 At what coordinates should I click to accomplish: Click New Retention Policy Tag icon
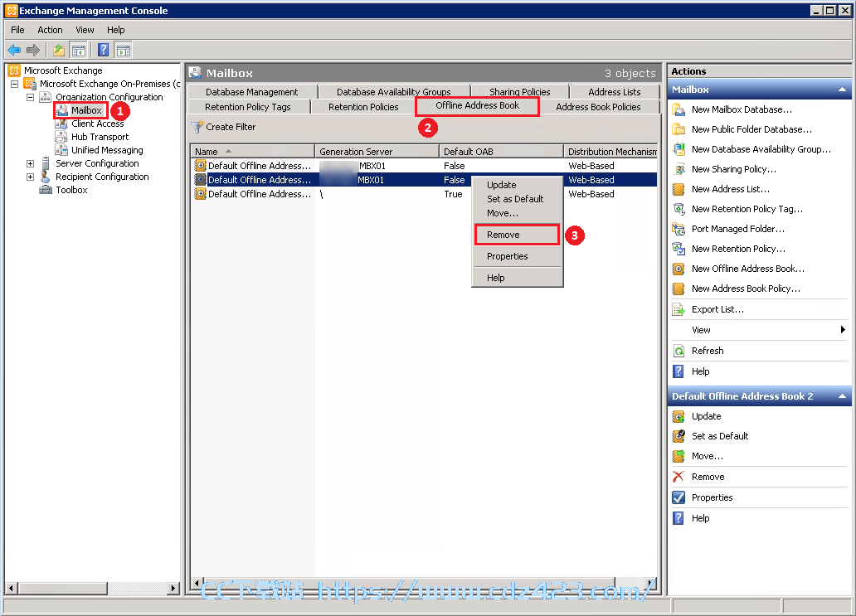(678, 209)
